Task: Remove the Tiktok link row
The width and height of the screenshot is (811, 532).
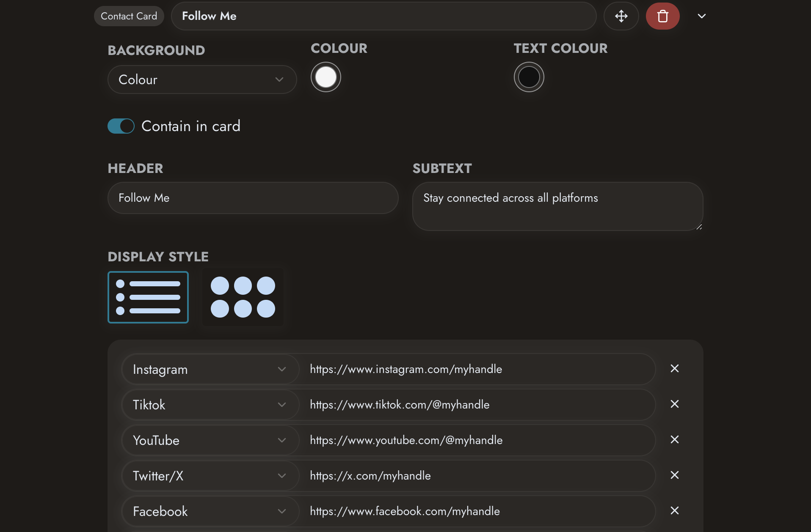Action: coord(675,404)
